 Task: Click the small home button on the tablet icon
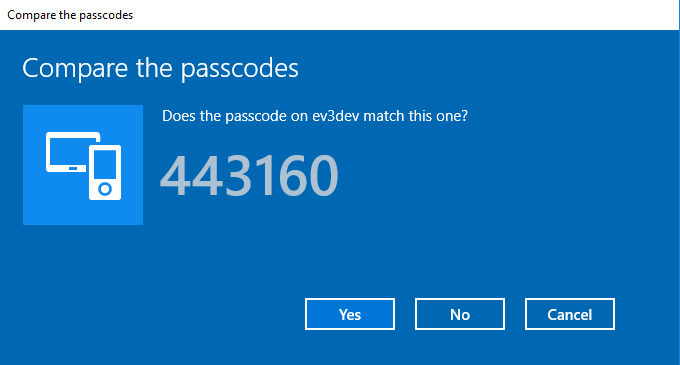click(x=73, y=169)
